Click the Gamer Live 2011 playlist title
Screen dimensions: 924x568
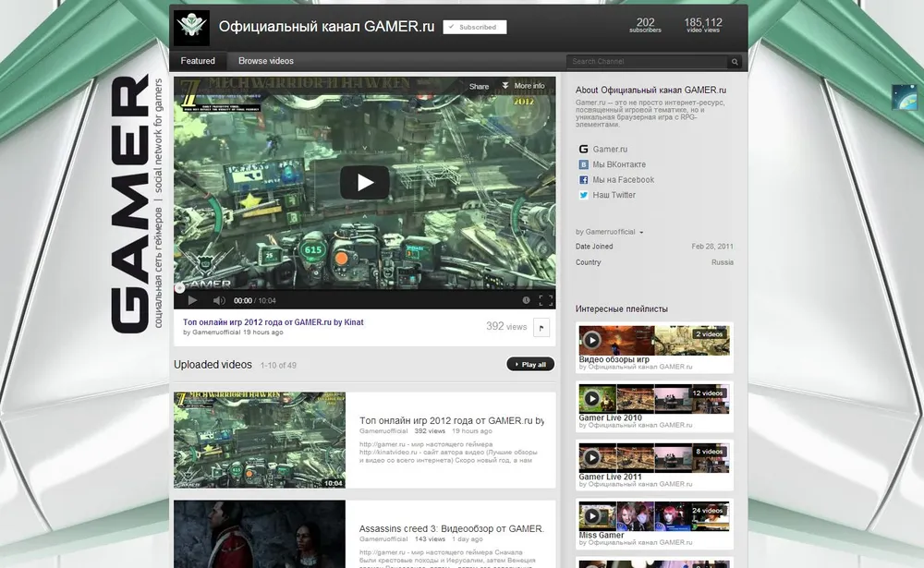coord(610,477)
